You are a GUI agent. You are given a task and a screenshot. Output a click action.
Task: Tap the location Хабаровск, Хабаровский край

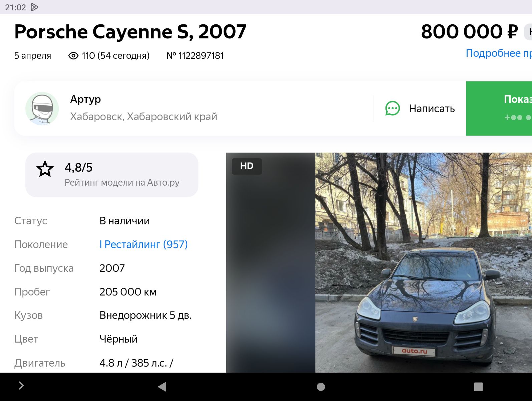pos(144,117)
